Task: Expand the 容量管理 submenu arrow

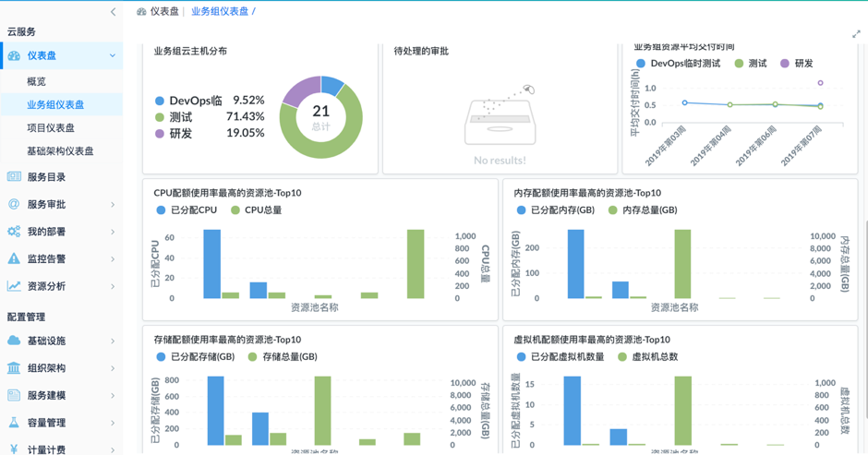Action: click(113, 423)
